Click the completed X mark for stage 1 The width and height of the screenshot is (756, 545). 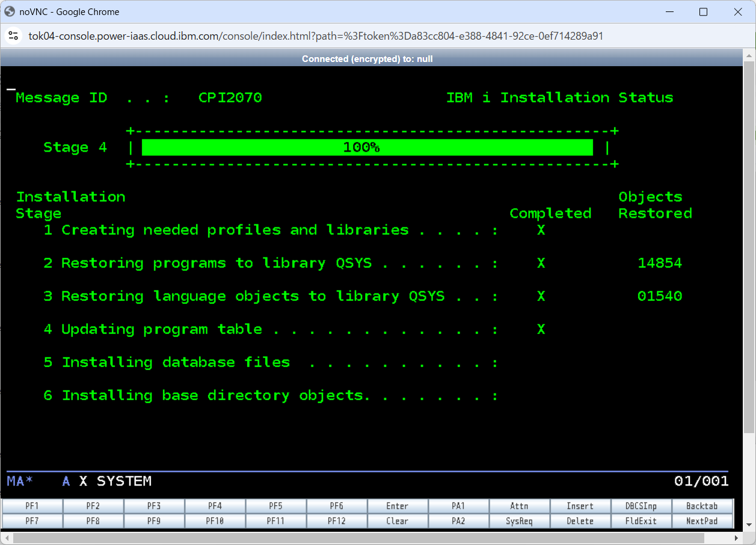click(x=541, y=230)
